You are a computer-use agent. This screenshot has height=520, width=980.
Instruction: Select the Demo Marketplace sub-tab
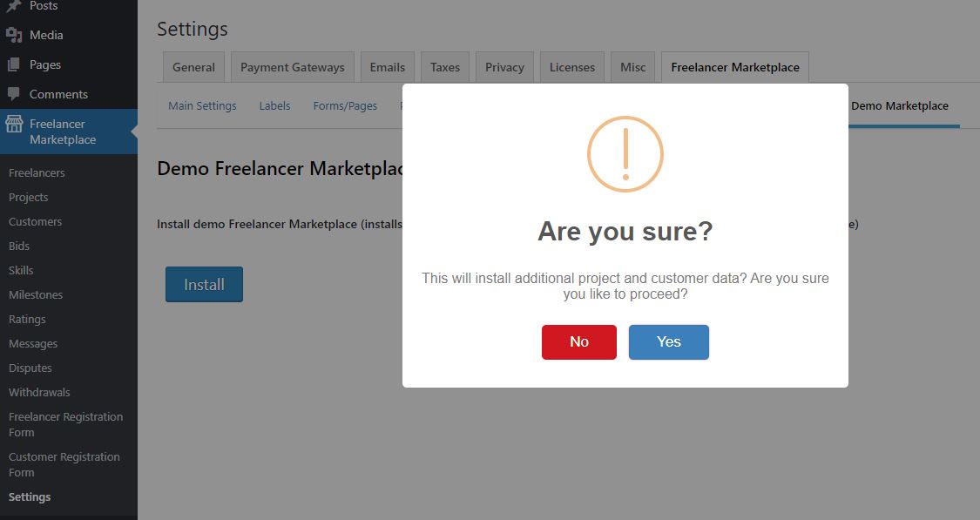pyautogui.click(x=899, y=105)
